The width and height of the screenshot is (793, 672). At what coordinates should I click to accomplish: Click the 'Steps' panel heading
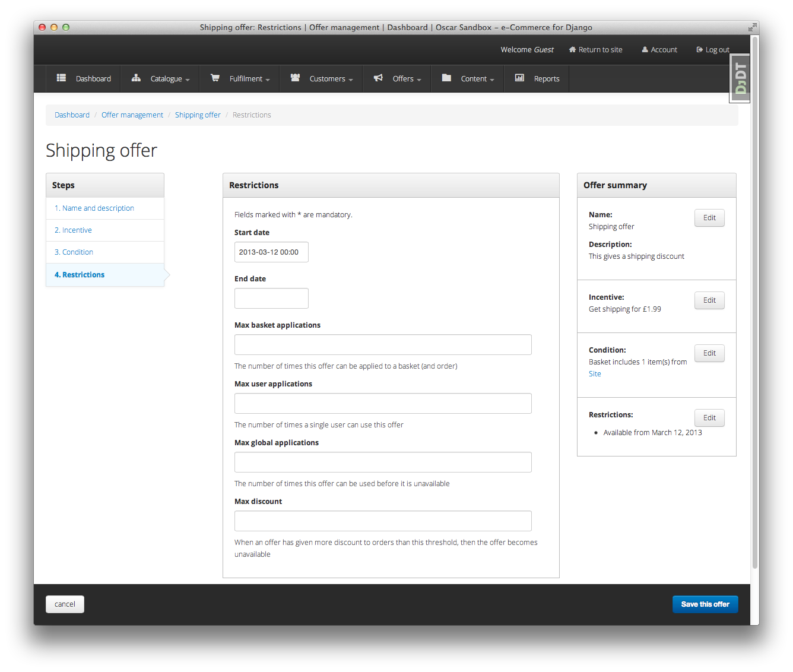(63, 185)
